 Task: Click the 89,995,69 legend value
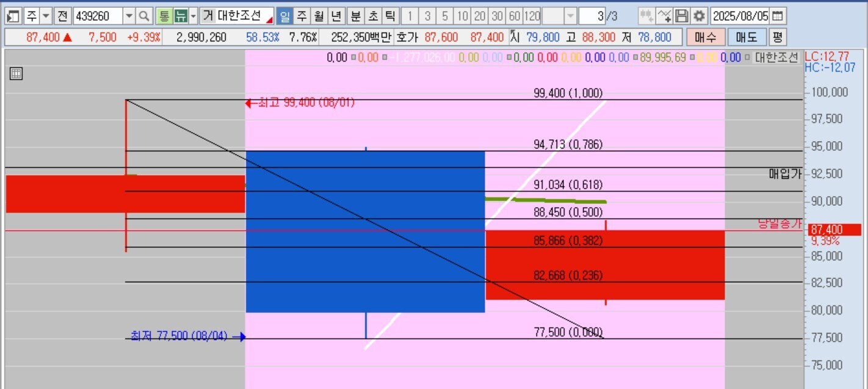[662, 58]
